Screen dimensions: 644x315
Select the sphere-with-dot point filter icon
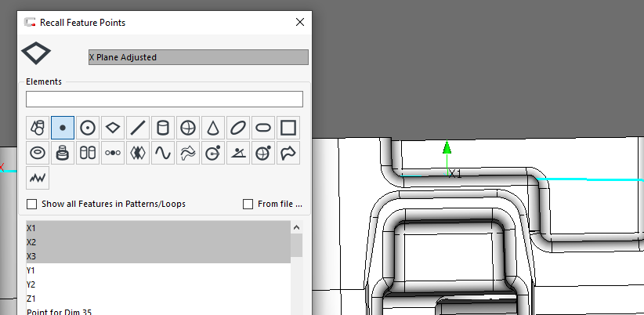pyautogui.click(x=263, y=153)
